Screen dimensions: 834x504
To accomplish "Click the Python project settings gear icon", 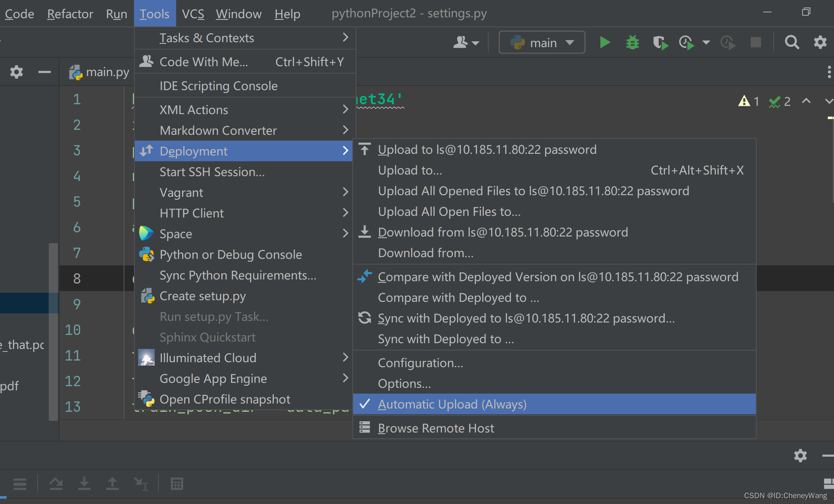I will coord(17,72).
